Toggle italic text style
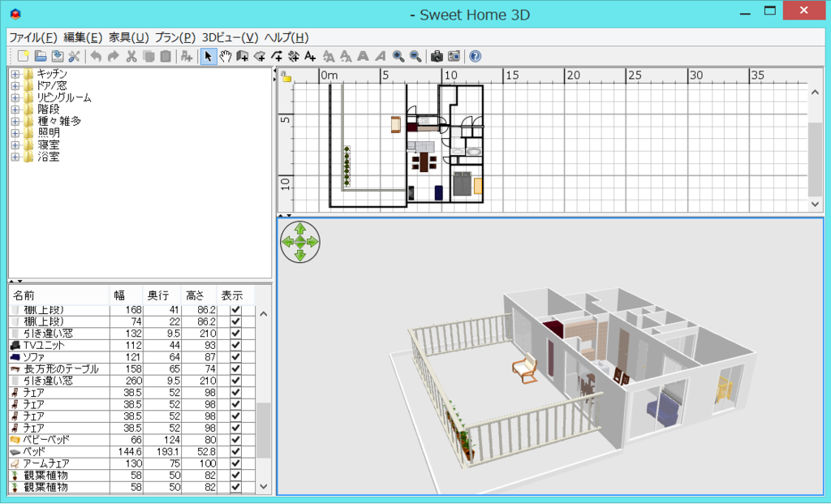Viewport: 831px width, 504px height. [380, 56]
